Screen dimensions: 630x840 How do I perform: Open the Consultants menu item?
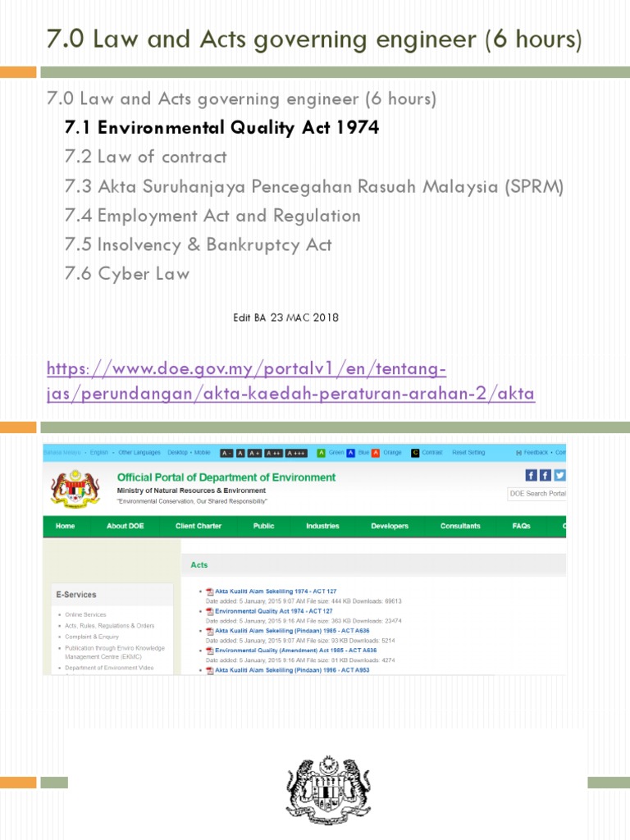[460, 526]
